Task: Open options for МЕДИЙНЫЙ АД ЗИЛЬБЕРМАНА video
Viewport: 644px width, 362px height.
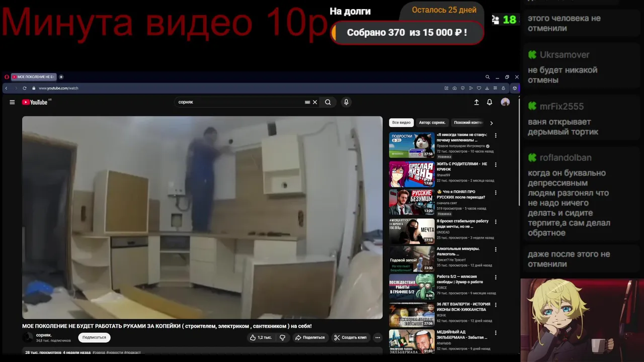Action: [496, 333]
